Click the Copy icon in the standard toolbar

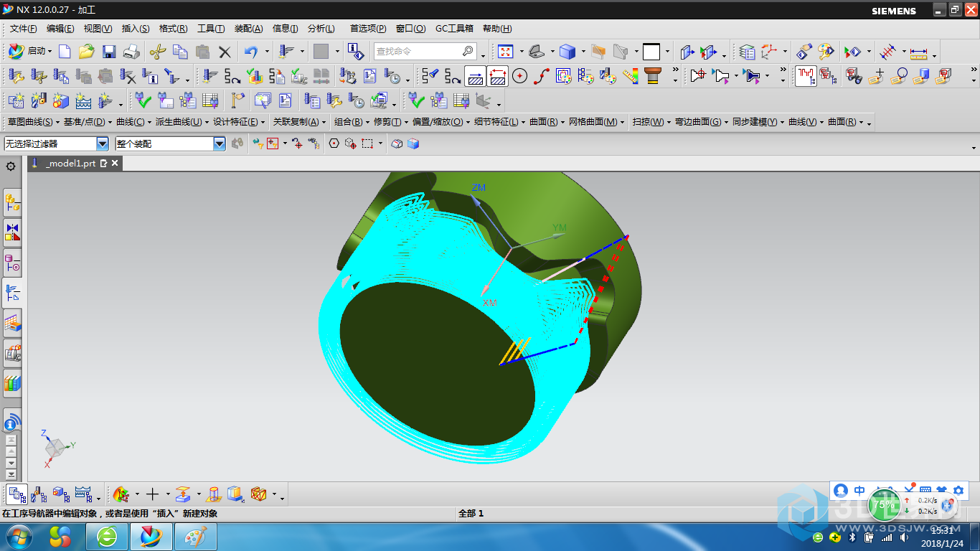pyautogui.click(x=180, y=52)
